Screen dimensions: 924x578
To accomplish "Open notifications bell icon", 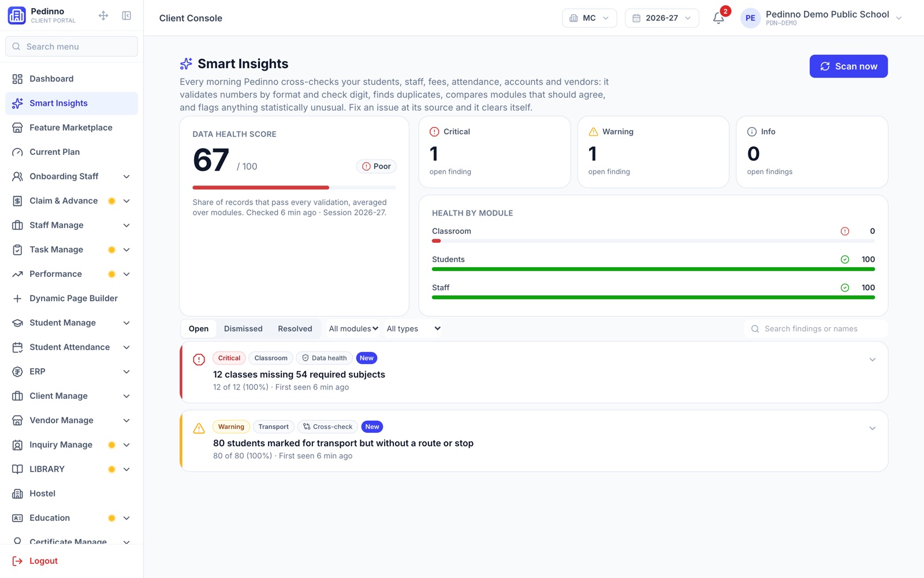I will [x=718, y=18].
